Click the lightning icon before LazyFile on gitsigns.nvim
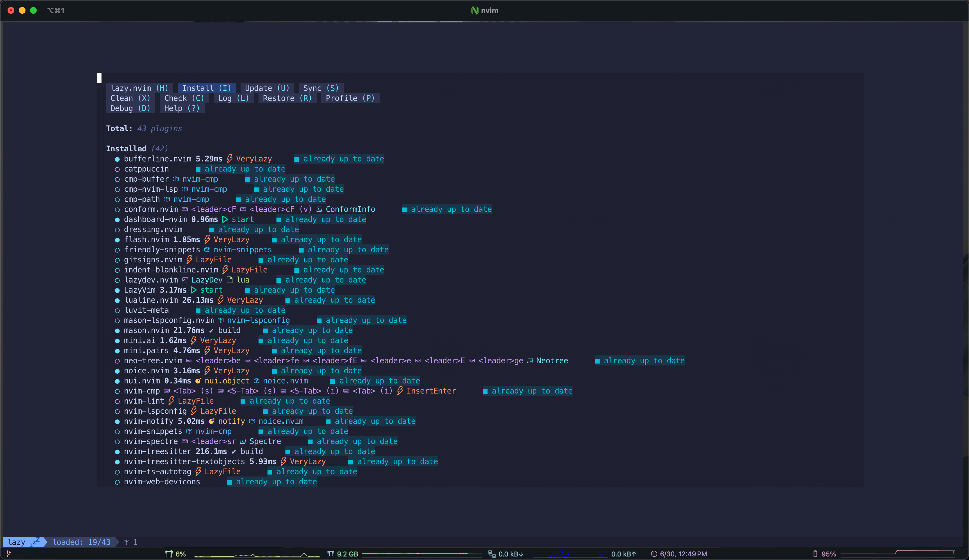The image size is (969, 560). pyautogui.click(x=189, y=260)
